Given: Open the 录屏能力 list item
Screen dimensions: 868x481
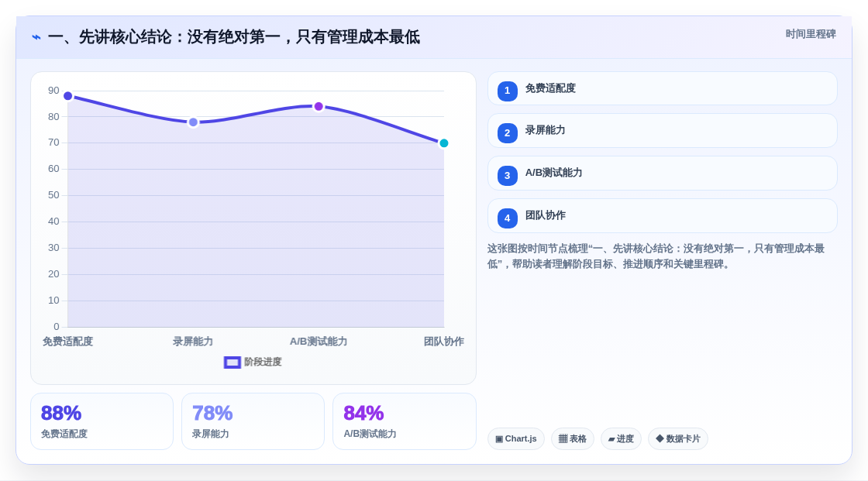Looking at the screenshot, I should pos(662,131).
